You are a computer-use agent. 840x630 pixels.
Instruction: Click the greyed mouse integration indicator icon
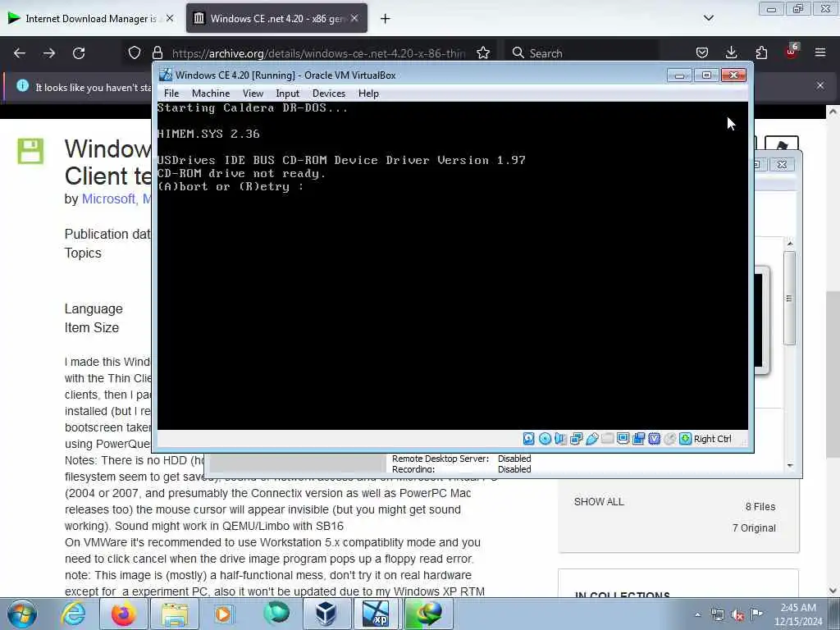(x=669, y=439)
